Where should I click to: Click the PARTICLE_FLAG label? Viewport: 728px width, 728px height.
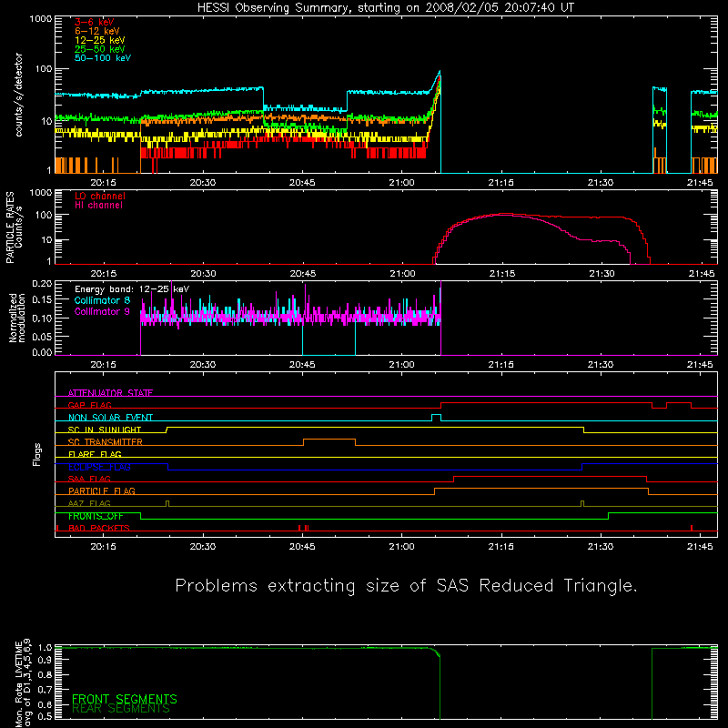[102, 490]
